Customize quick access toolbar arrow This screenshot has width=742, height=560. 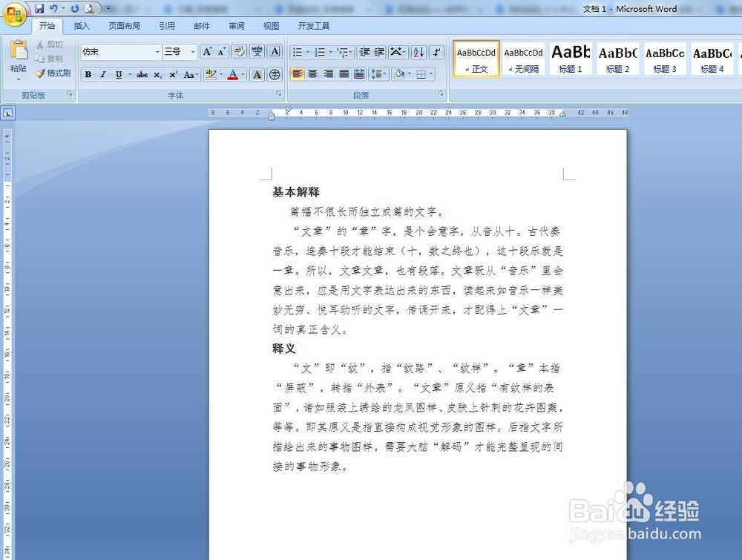point(108,8)
